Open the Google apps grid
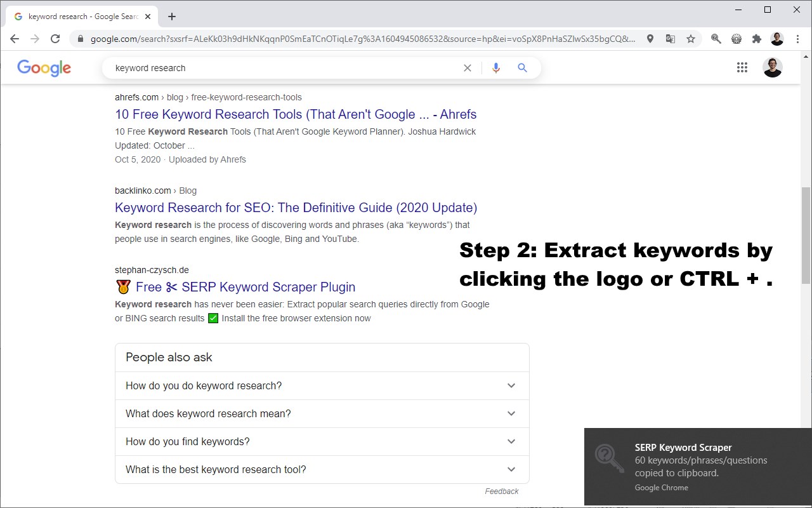 pyautogui.click(x=742, y=67)
